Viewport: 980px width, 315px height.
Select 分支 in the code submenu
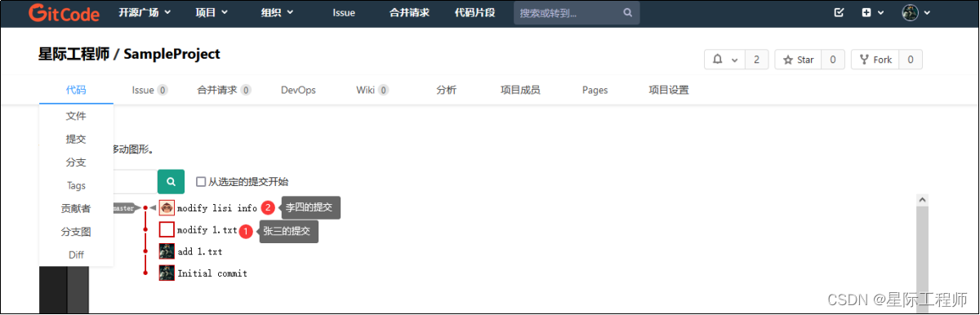pyautogui.click(x=76, y=162)
